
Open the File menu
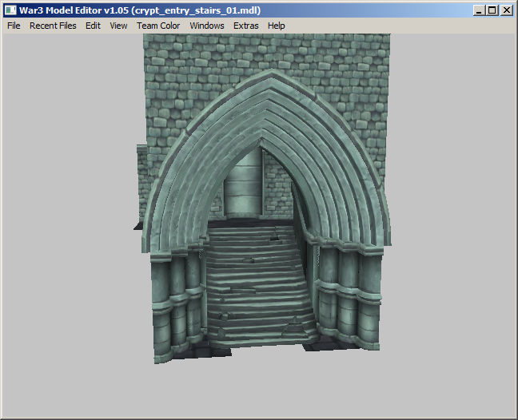pyautogui.click(x=14, y=26)
